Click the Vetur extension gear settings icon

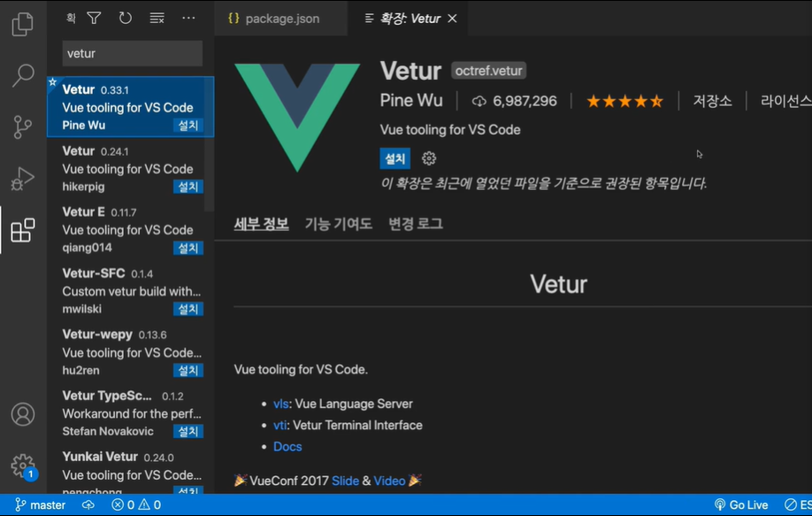429,158
